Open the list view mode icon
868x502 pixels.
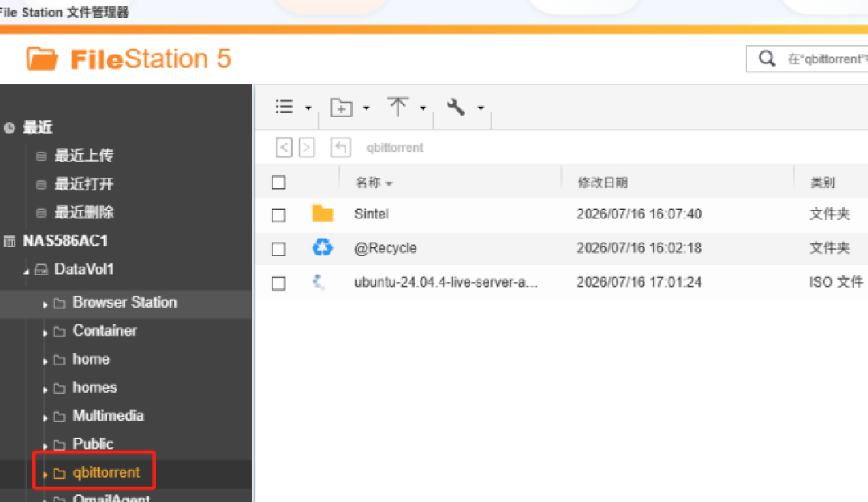pyautogui.click(x=284, y=107)
